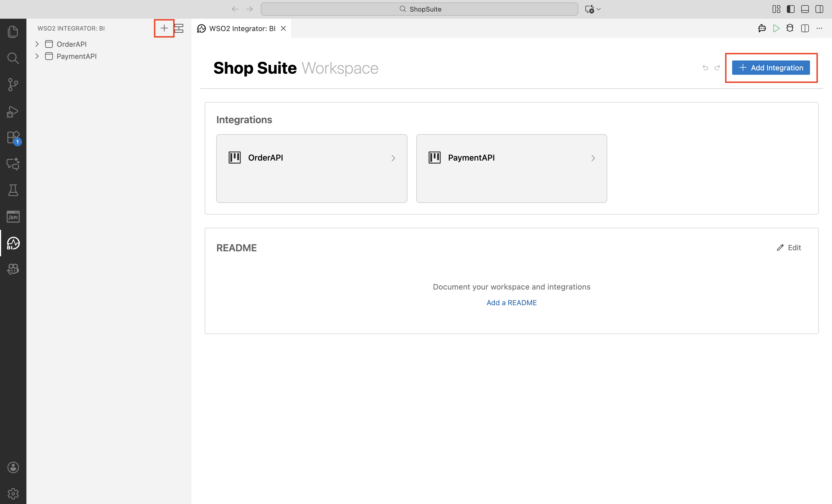Image resolution: width=832 pixels, height=504 pixels.
Task: Open Run and Debug view
Action: 13,112
